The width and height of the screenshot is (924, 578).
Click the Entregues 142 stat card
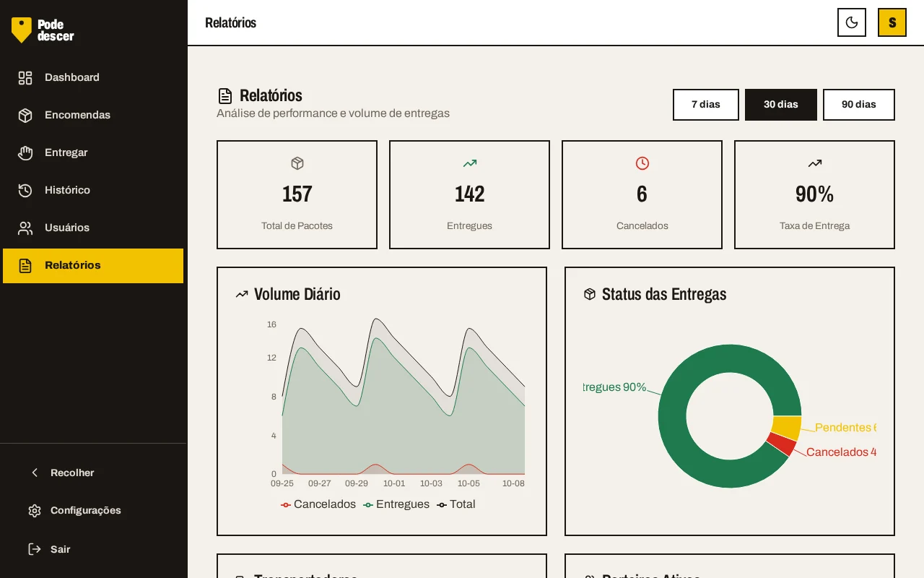(469, 195)
